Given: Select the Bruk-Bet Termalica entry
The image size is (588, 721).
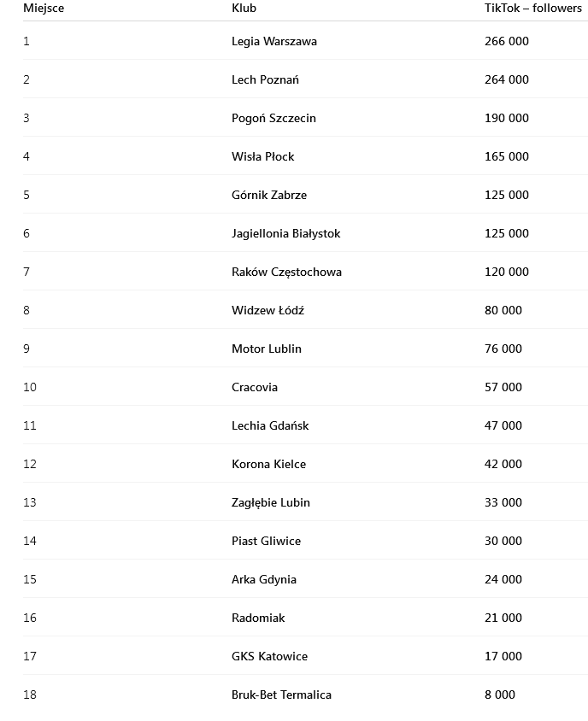Looking at the screenshot, I should (281, 695).
